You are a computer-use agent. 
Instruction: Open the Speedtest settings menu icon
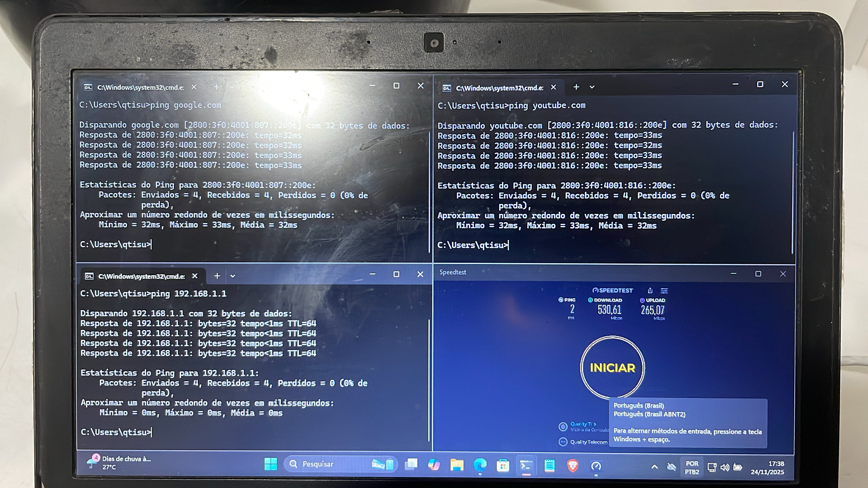(664, 291)
